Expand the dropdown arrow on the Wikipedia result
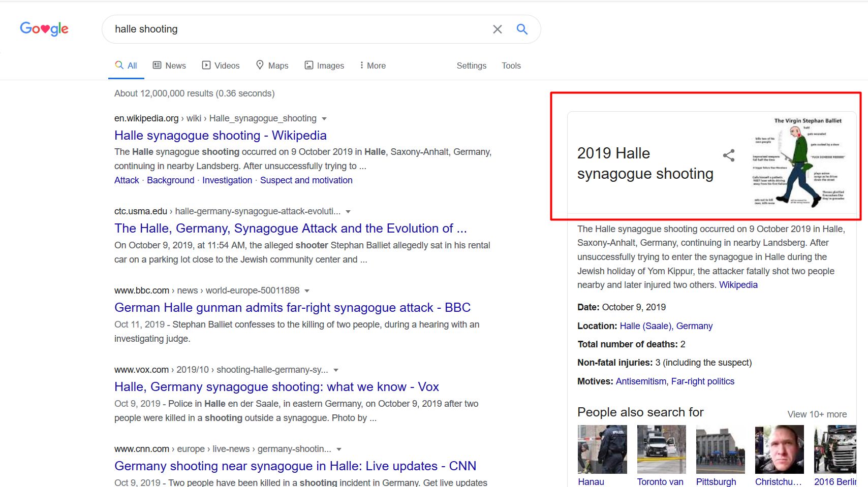The width and height of the screenshot is (868, 487). [324, 118]
